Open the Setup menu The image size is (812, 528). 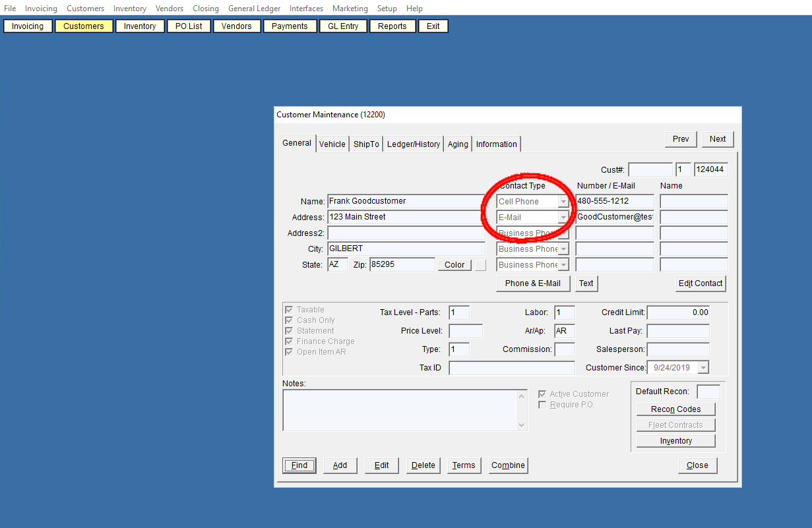tap(387, 9)
